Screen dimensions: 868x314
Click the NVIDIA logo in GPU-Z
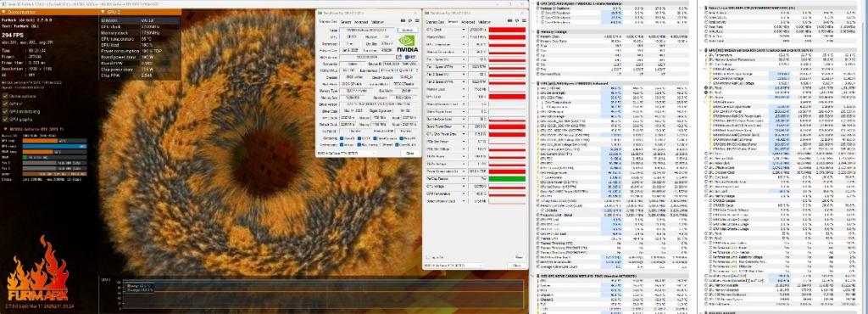coord(408,44)
